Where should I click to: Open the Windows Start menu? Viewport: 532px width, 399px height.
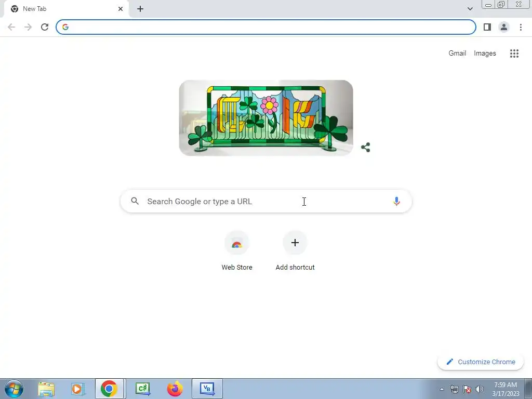pyautogui.click(x=14, y=389)
